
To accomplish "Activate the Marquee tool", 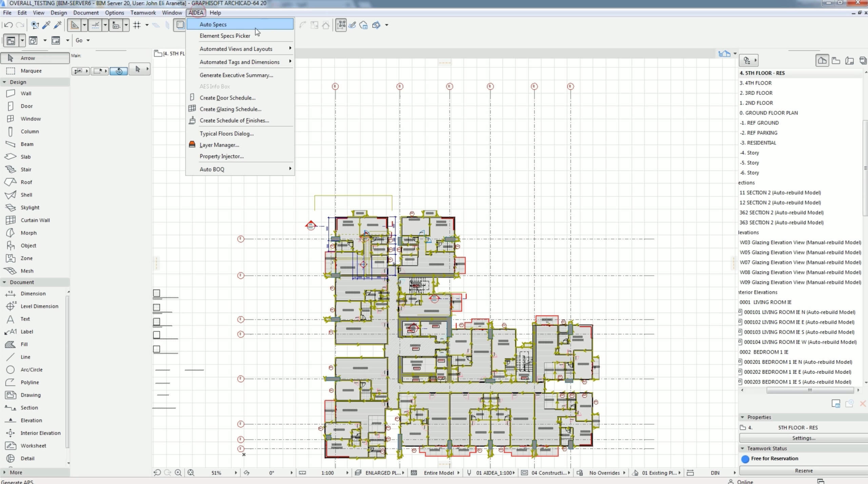I will (31, 70).
